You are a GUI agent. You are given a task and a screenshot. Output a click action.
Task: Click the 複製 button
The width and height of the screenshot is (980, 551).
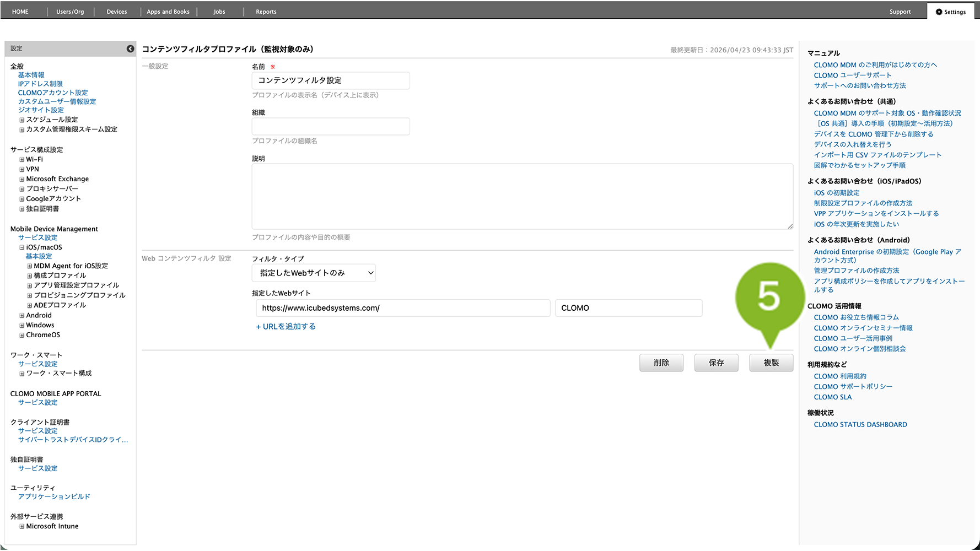[771, 363]
